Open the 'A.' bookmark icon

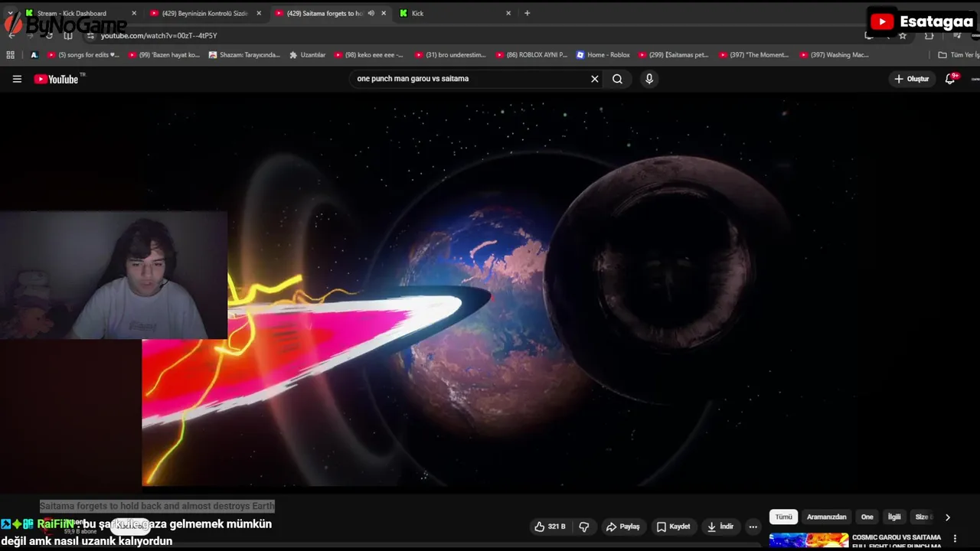(x=34, y=55)
